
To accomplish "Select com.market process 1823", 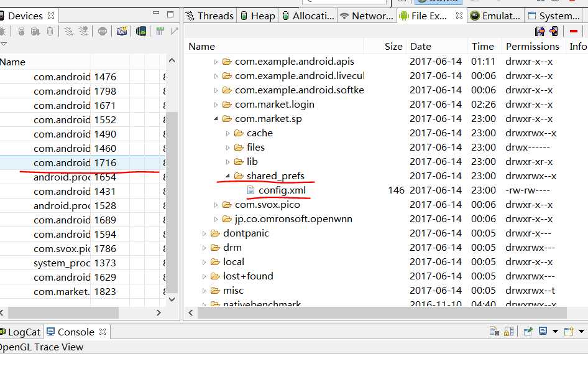I will pos(83,291).
